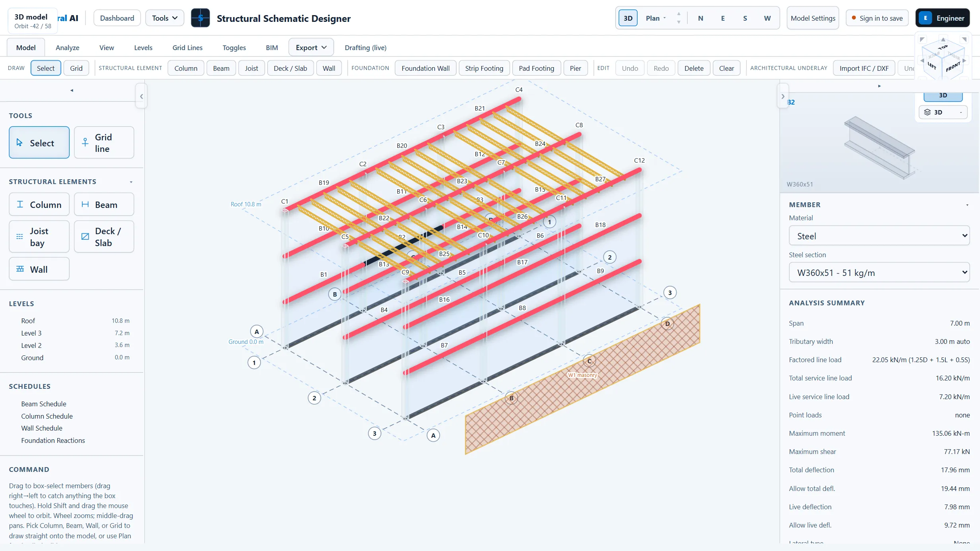Click the Delete button in EDIT group
The width and height of the screenshot is (980, 551).
click(694, 68)
